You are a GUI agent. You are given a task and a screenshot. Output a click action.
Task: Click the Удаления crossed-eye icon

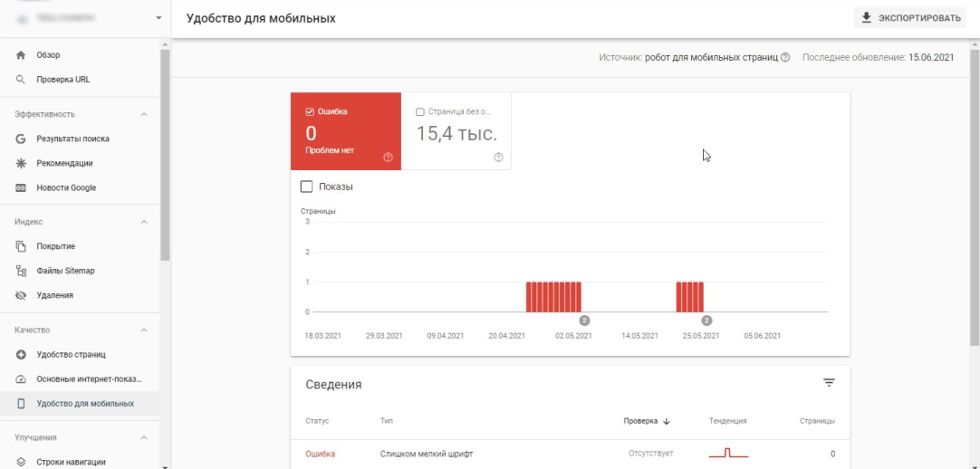click(21, 295)
